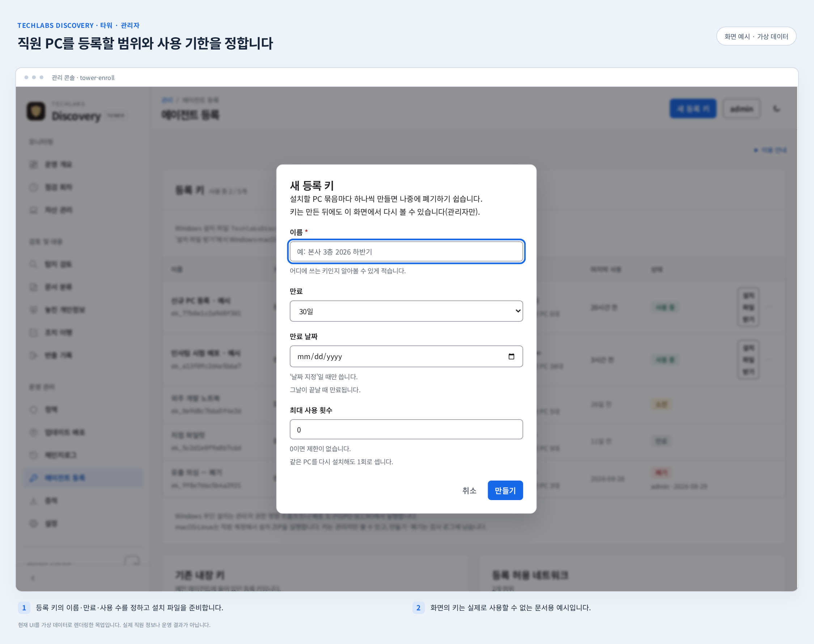Viewport: 814px width, 644px height.
Task: Open the calendar picker in 만료 날짜 field
Action: 511,356
